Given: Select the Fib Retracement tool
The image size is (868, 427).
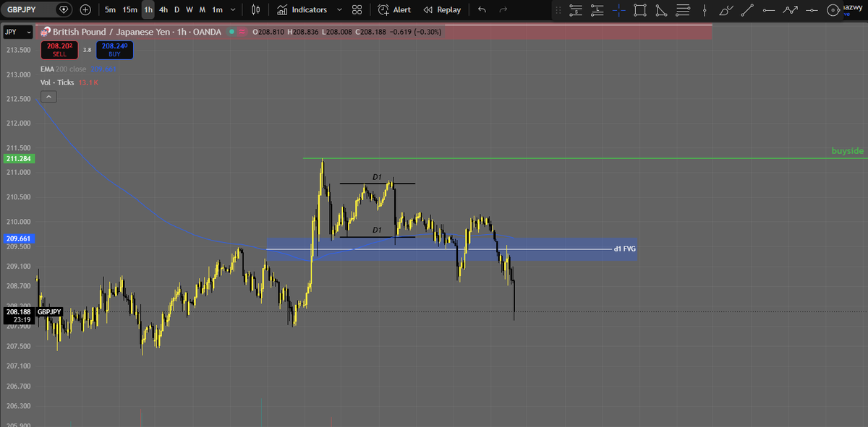Looking at the screenshot, I should click(683, 10).
